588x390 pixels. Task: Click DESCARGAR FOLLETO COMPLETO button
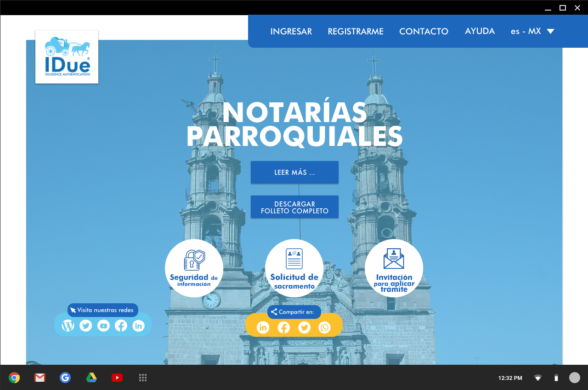(x=294, y=207)
